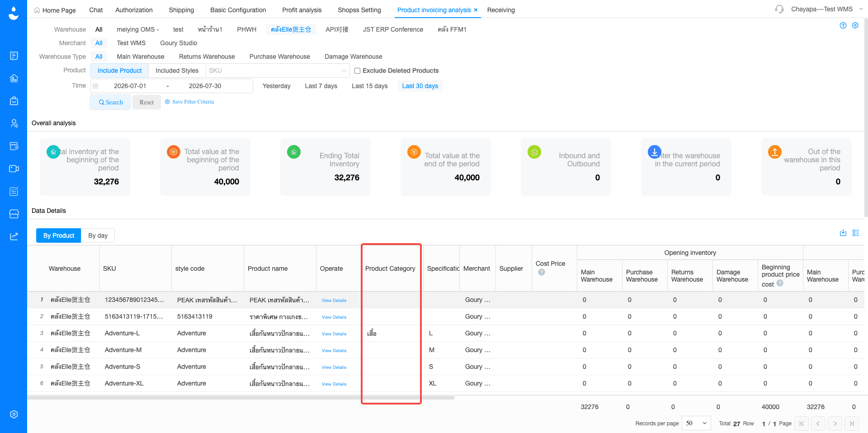Select the Last 7 days range
The width and height of the screenshot is (868, 433).
click(321, 86)
